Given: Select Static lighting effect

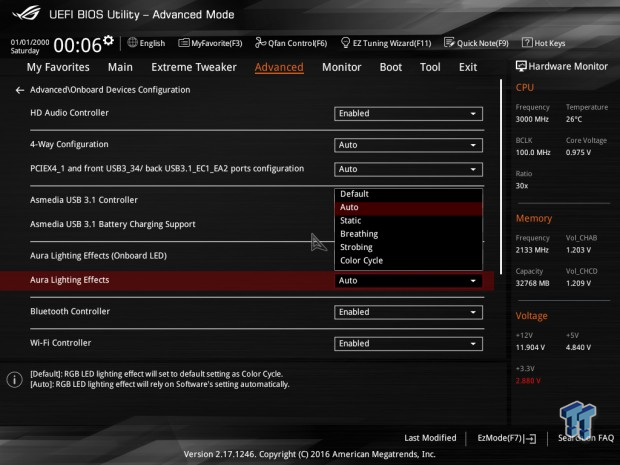Looking at the screenshot, I should point(408,221).
